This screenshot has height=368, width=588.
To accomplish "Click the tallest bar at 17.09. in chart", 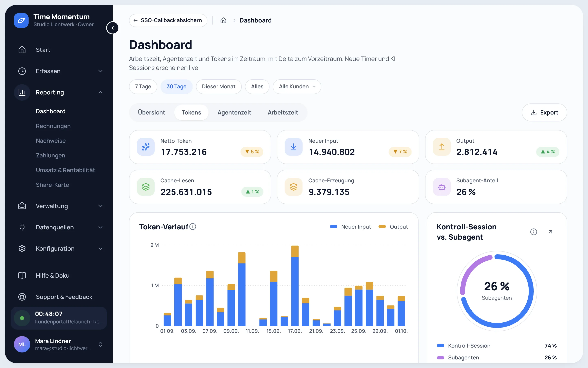I will pyautogui.click(x=295, y=285).
